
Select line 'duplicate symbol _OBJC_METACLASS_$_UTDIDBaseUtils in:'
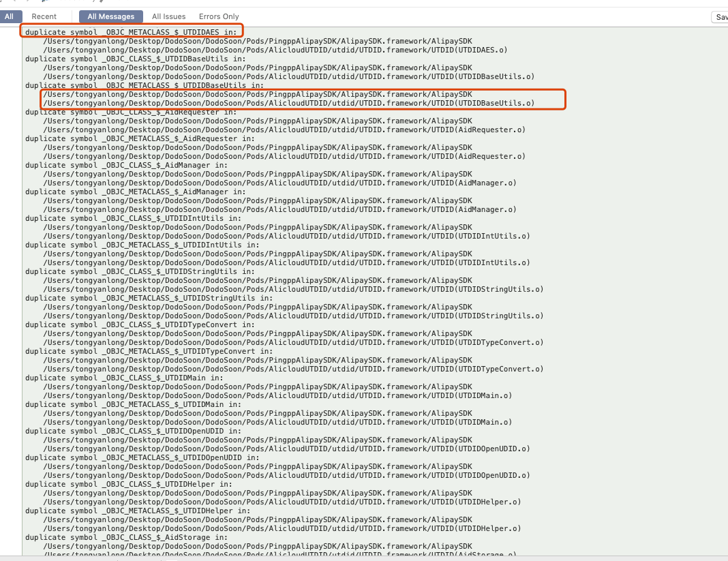coord(145,85)
